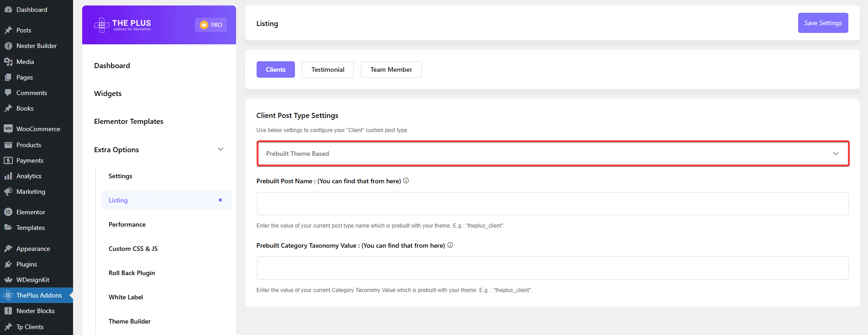Click info icon beside Category Taxonomy Value
The width and height of the screenshot is (868, 335).
coord(450,245)
